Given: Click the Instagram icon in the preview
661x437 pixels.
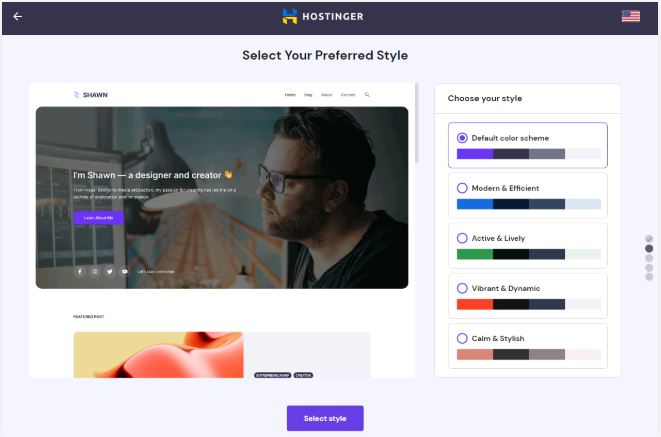Looking at the screenshot, I should tap(95, 271).
